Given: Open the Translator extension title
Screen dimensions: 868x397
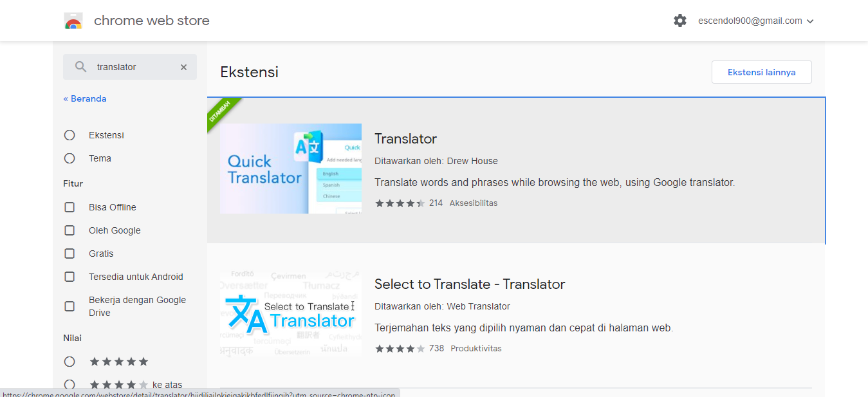Looking at the screenshot, I should 405,139.
